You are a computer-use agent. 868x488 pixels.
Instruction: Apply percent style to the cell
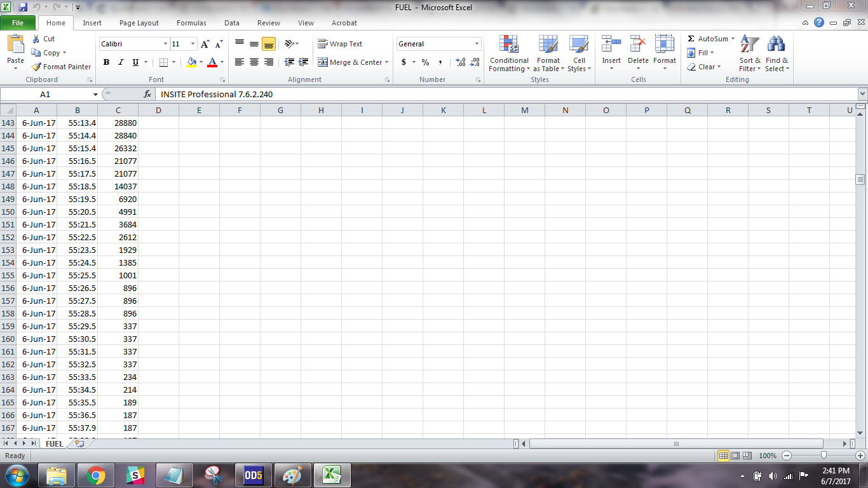click(x=425, y=62)
